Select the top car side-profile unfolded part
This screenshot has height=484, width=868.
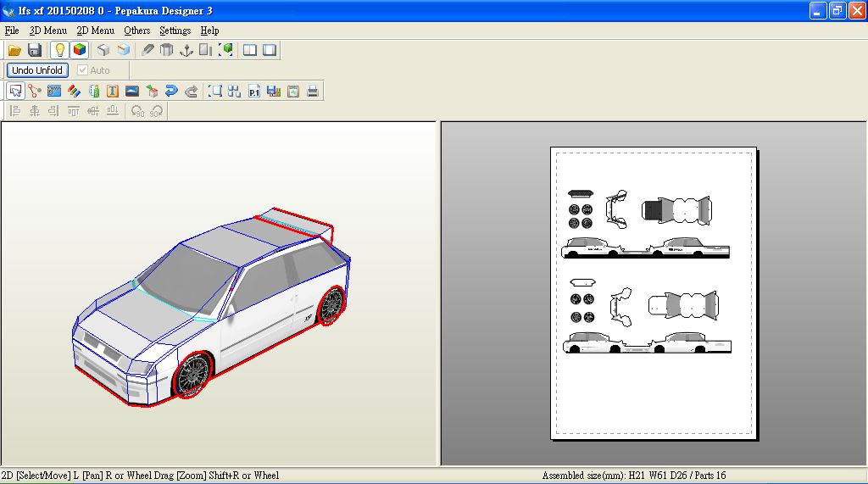tap(645, 248)
